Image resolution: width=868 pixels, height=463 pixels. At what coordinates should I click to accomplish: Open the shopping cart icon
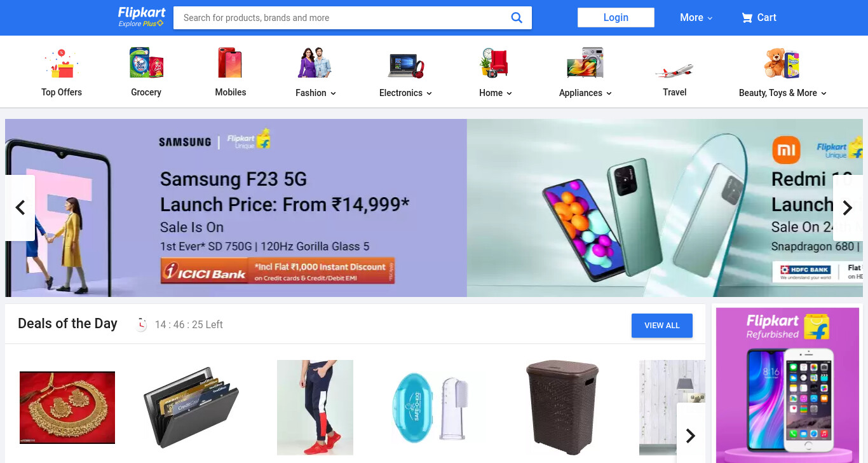tap(747, 18)
